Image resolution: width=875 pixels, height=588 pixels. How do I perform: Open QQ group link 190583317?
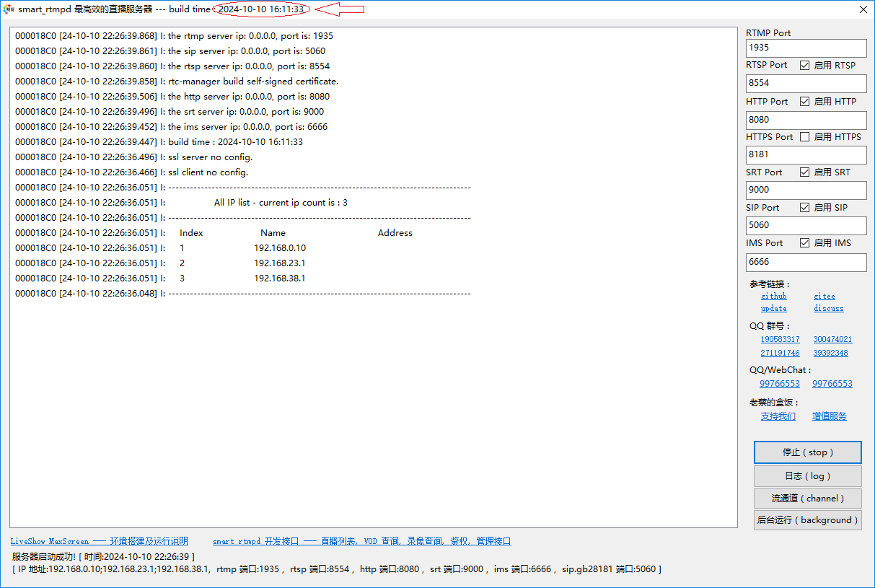click(x=780, y=339)
